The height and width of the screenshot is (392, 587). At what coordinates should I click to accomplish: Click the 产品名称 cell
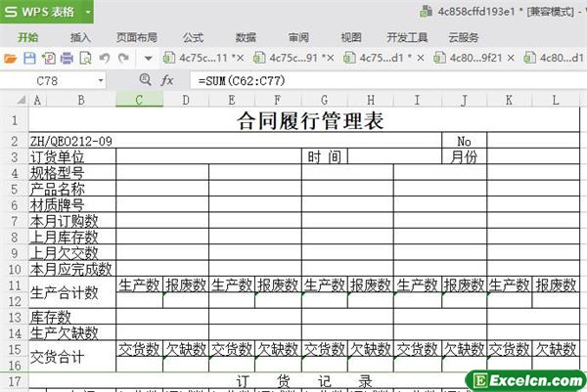click(72, 189)
